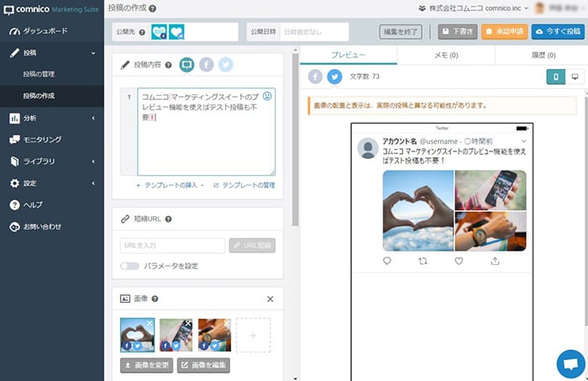Switch to プレビュー tab
This screenshot has width=588, height=381.
[x=349, y=56]
